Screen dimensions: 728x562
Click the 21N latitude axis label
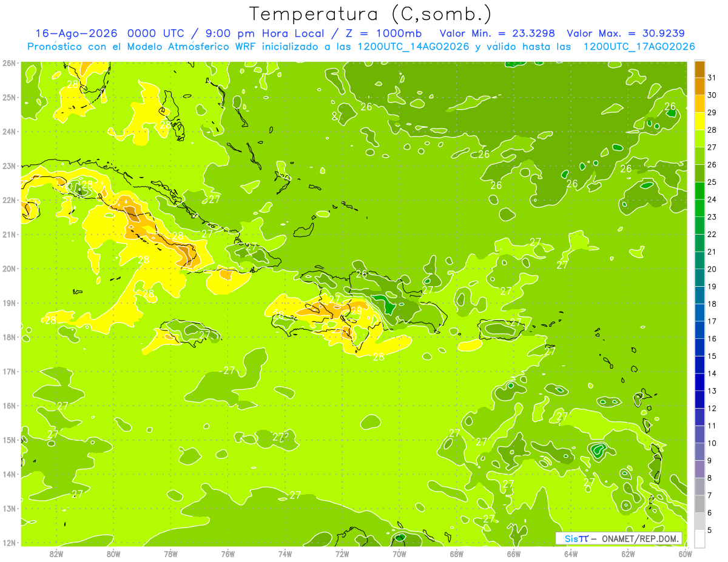[10, 234]
